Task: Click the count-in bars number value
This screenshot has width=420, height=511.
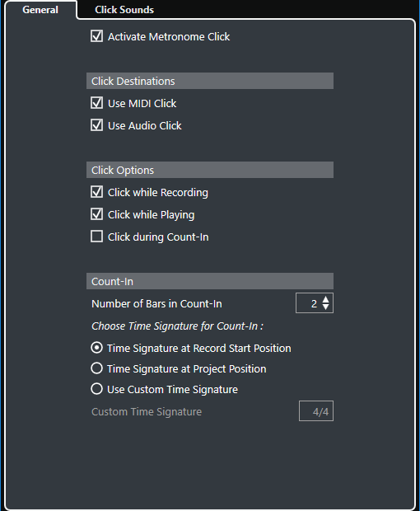Action: [314, 303]
